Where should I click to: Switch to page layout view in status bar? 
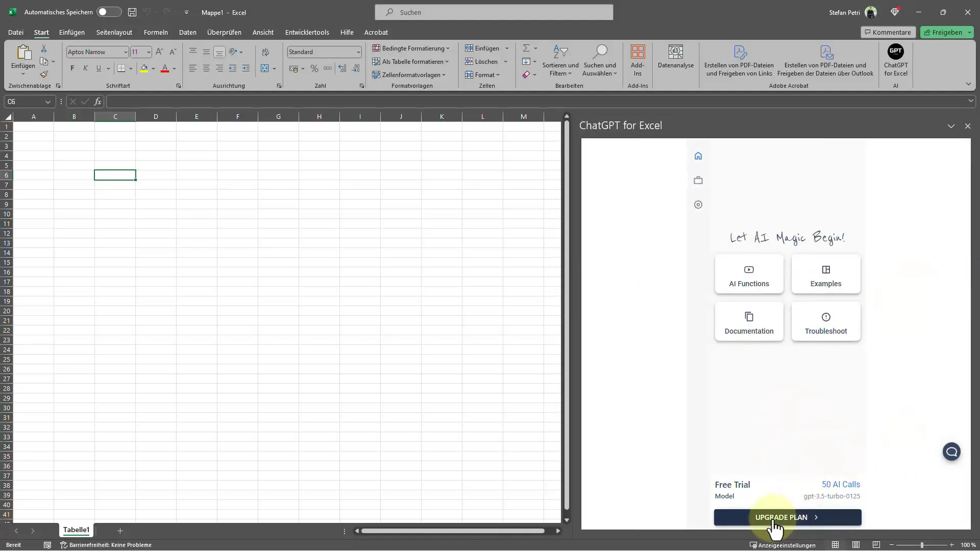856,545
